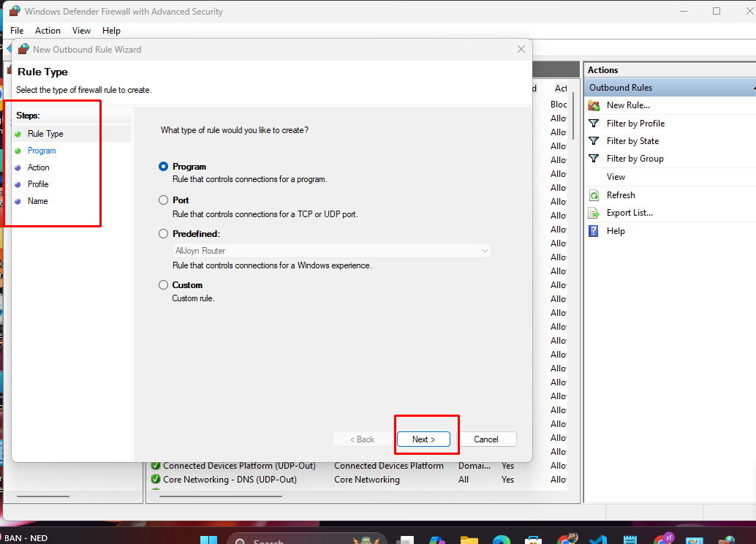Open File Explorer from the taskbar

point(469,540)
